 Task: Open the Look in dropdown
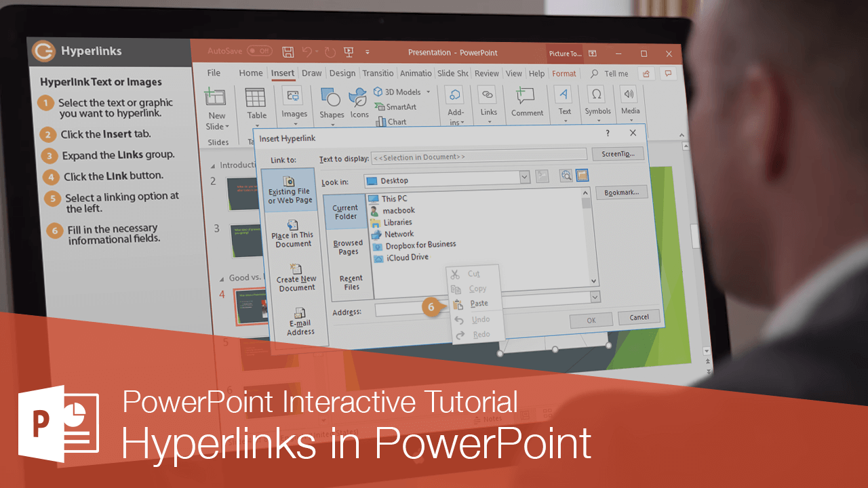(x=525, y=176)
